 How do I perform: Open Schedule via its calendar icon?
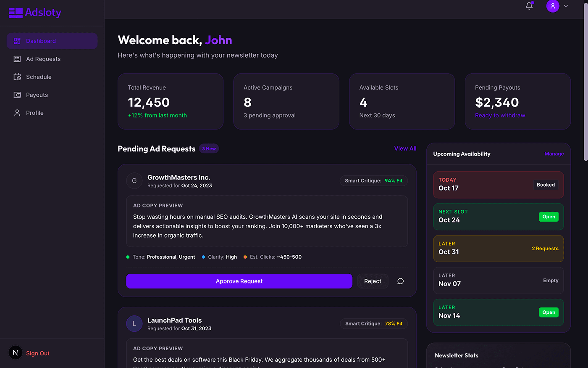click(17, 77)
